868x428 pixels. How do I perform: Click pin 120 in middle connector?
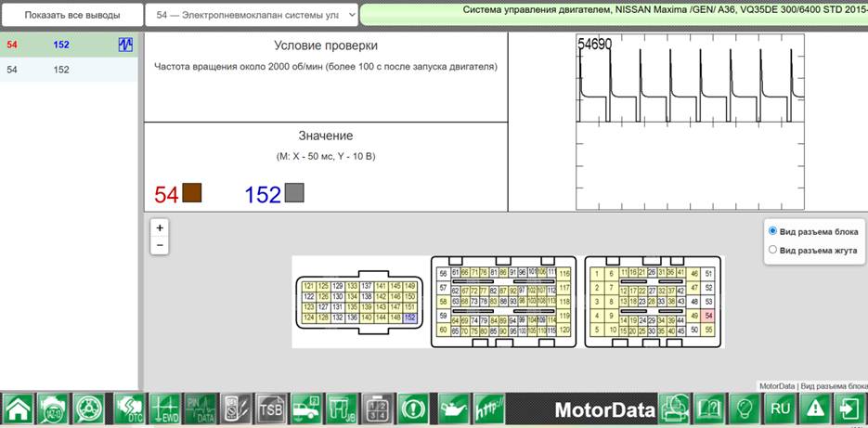point(564,331)
